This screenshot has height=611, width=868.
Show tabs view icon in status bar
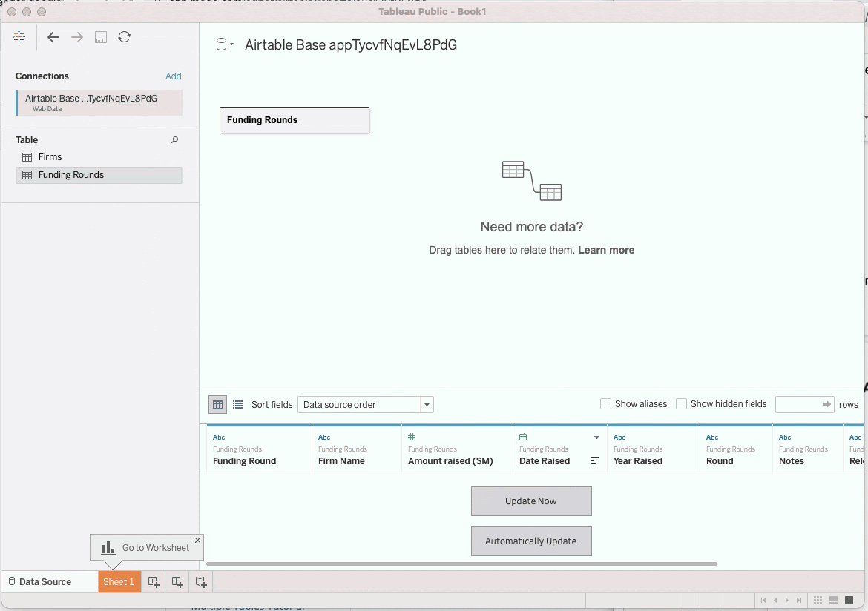click(849, 601)
